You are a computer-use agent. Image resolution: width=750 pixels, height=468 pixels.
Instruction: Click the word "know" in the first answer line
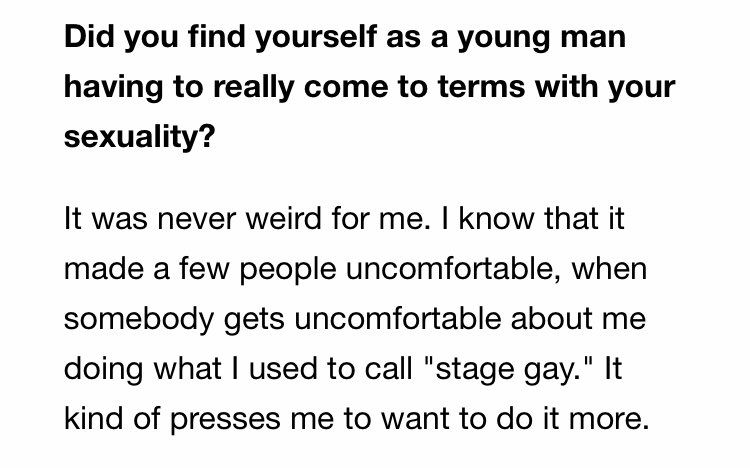(x=496, y=218)
